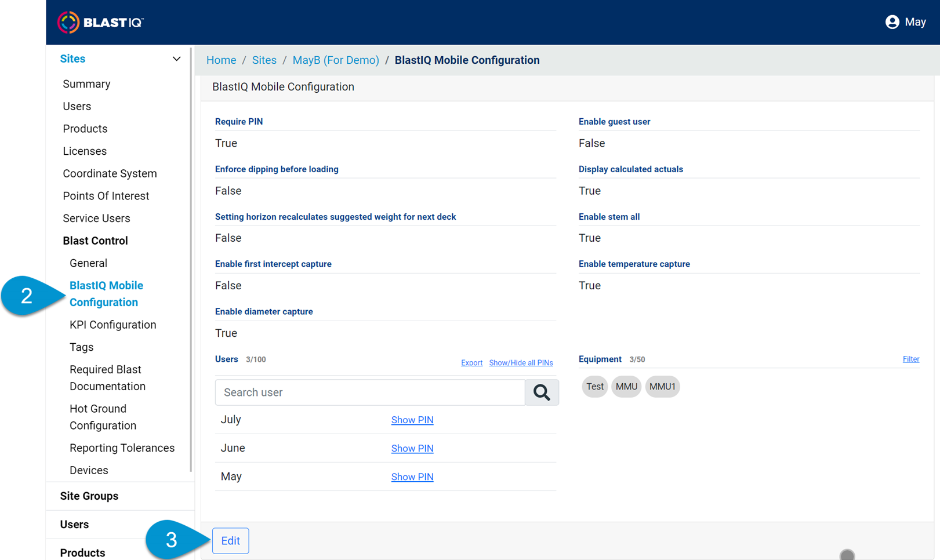Click the equipment Filter link
Viewport: 940px width, 560px height.
(x=910, y=359)
